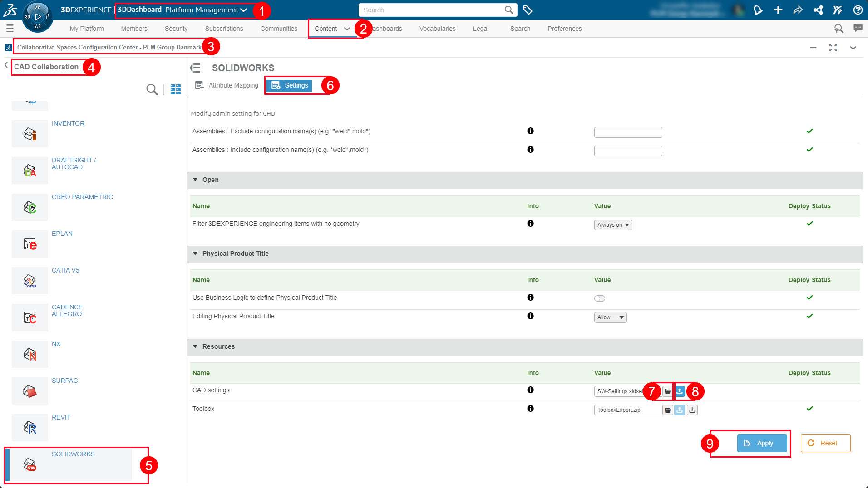The height and width of the screenshot is (488, 868).
Task: Click the filter search icon below the top bar
Action: (x=838, y=29)
